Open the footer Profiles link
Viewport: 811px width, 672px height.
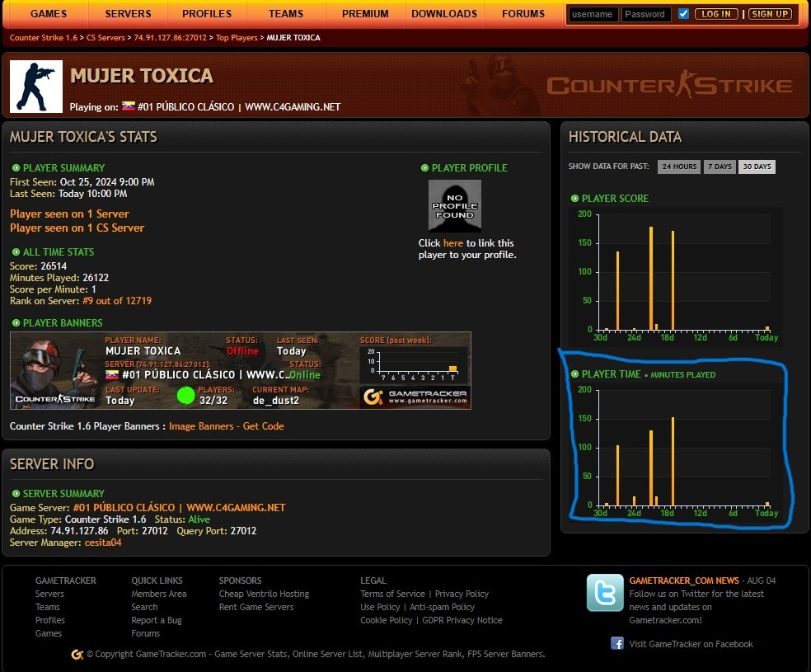[x=50, y=620]
